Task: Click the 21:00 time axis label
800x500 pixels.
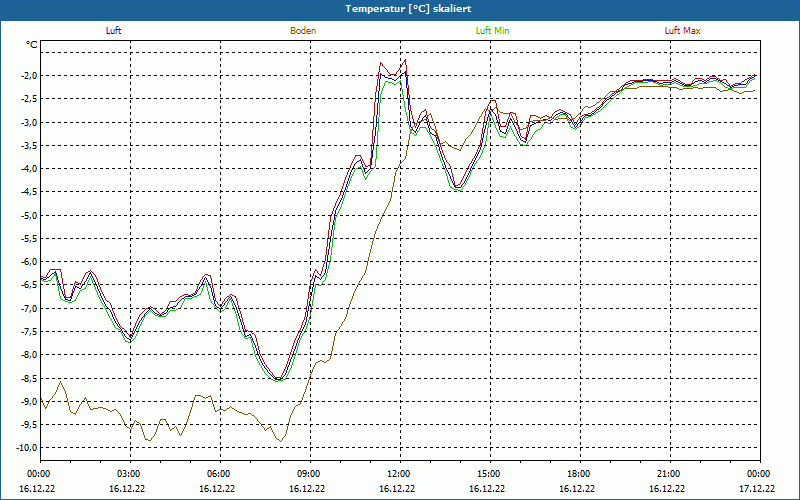Action: coord(670,474)
